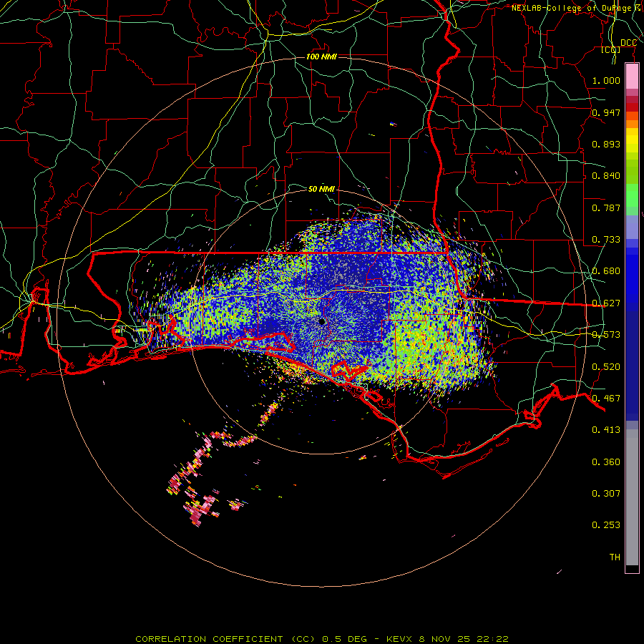This screenshot has width=644, height=644.
Task: Select the 0.360 legend value
Action: click(x=606, y=462)
